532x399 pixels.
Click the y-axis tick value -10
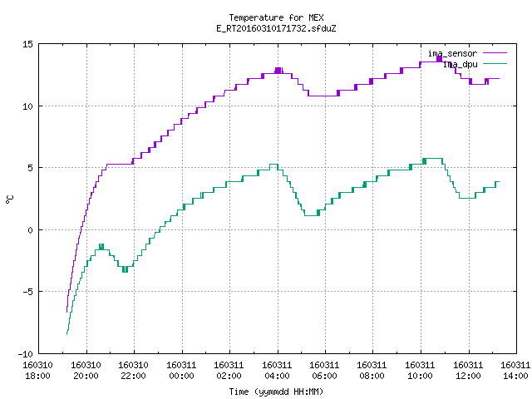[26, 354]
